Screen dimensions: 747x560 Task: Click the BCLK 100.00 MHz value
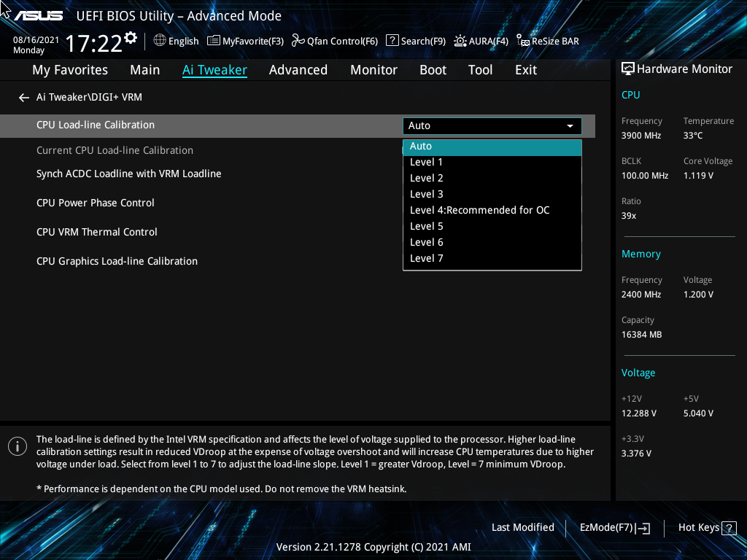tap(645, 176)
